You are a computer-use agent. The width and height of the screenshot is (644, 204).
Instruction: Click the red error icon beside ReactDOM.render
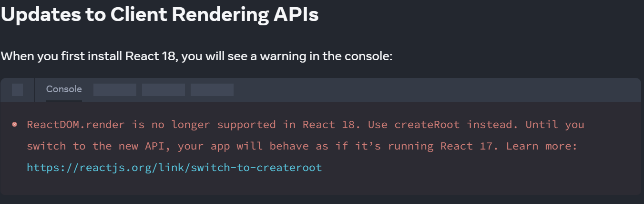[x=14, y=125]
